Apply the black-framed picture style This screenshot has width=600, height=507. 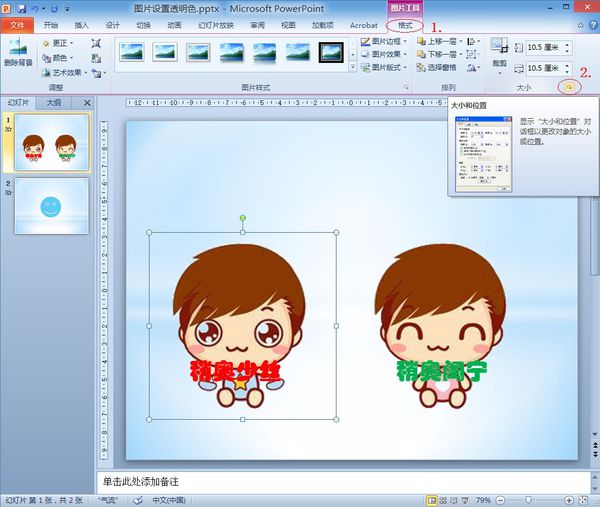point(331,52)
